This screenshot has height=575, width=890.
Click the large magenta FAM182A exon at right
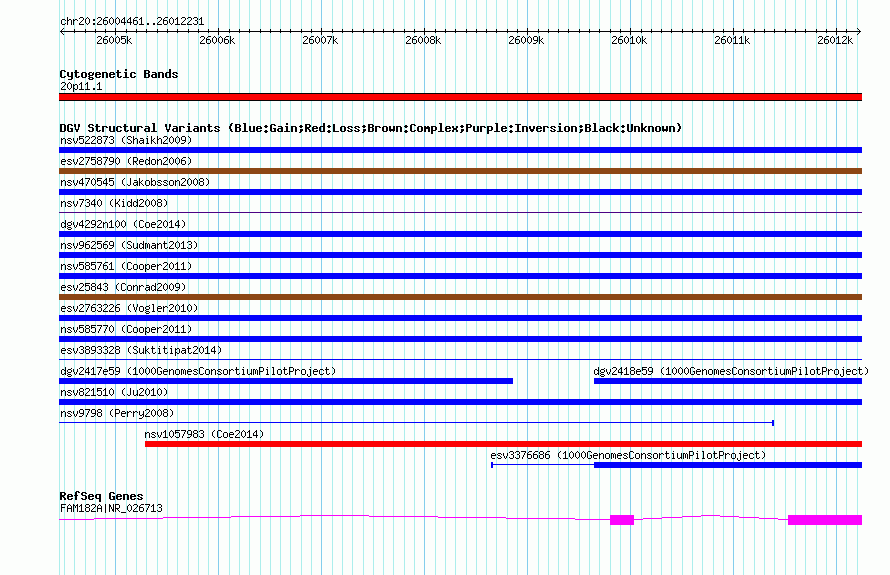(x=825, y=520)
